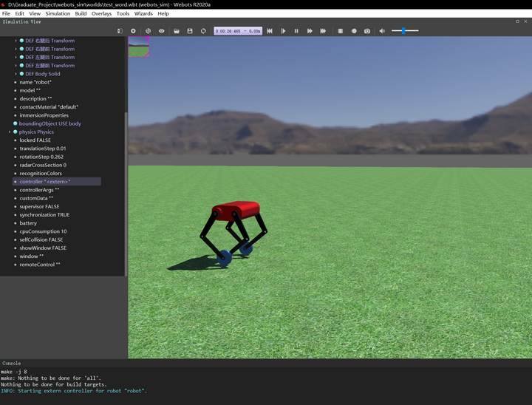Expand the DEF Body Solid node
532x405 pixels.
[16, 74]
